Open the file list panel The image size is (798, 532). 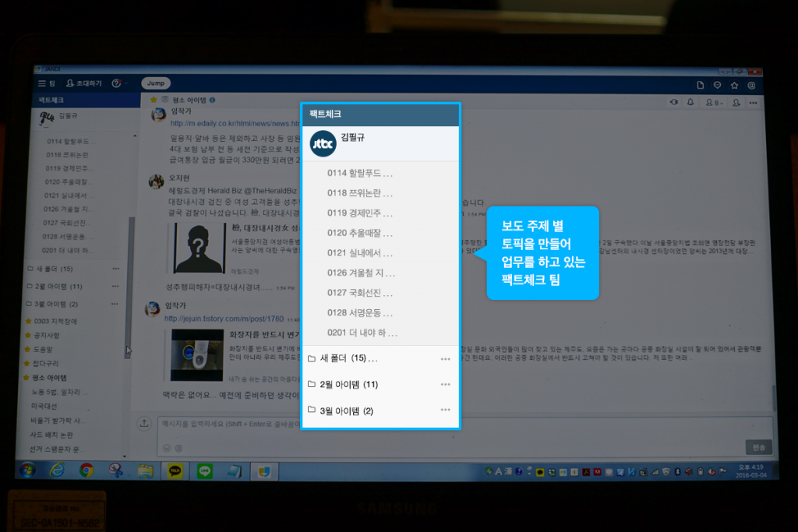[700, 85]
